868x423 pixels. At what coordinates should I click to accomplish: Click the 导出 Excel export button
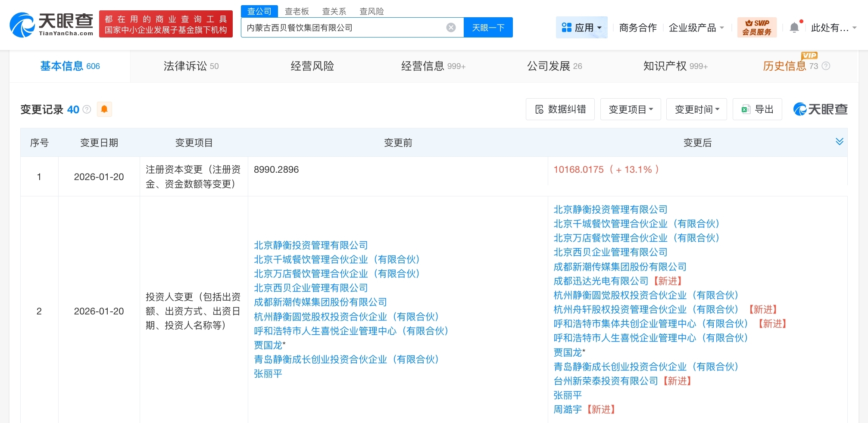757,109
